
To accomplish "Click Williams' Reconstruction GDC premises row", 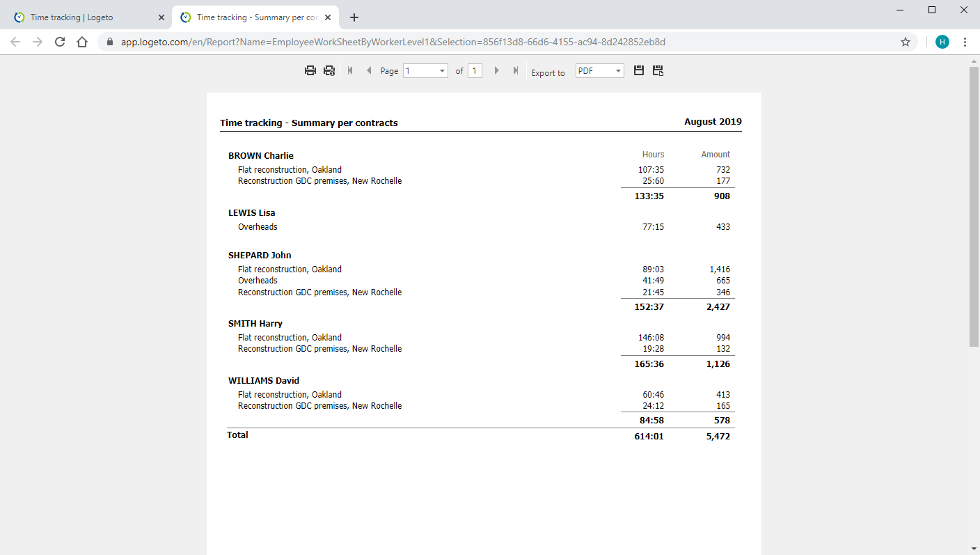I will coord(319,405).
